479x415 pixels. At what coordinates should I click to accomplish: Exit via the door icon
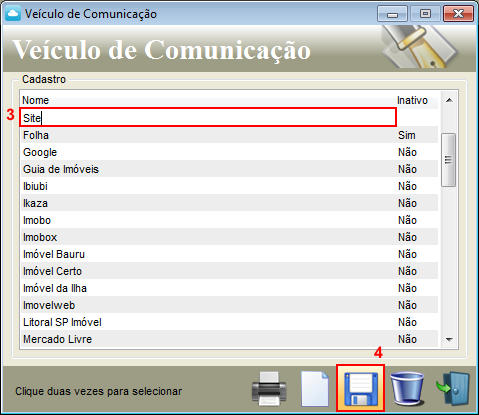[x=453, y=389]
